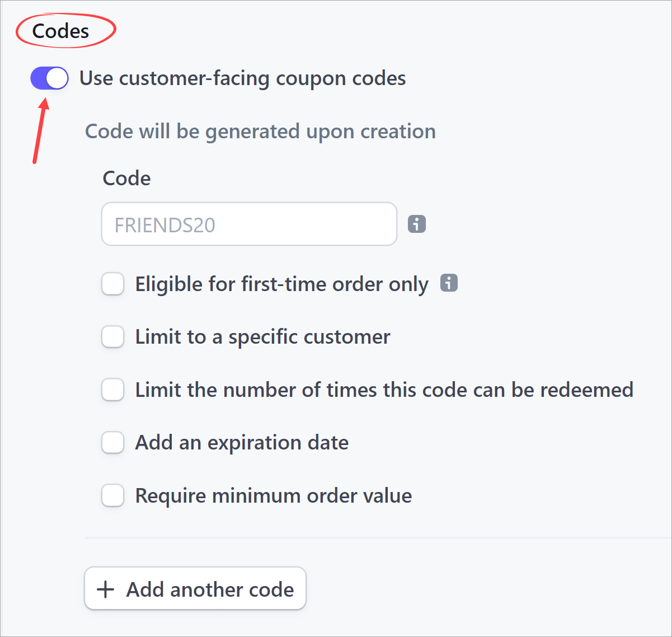
Task: Open info tooltip for first-time order eligibility
Action: tap(448, 283)
